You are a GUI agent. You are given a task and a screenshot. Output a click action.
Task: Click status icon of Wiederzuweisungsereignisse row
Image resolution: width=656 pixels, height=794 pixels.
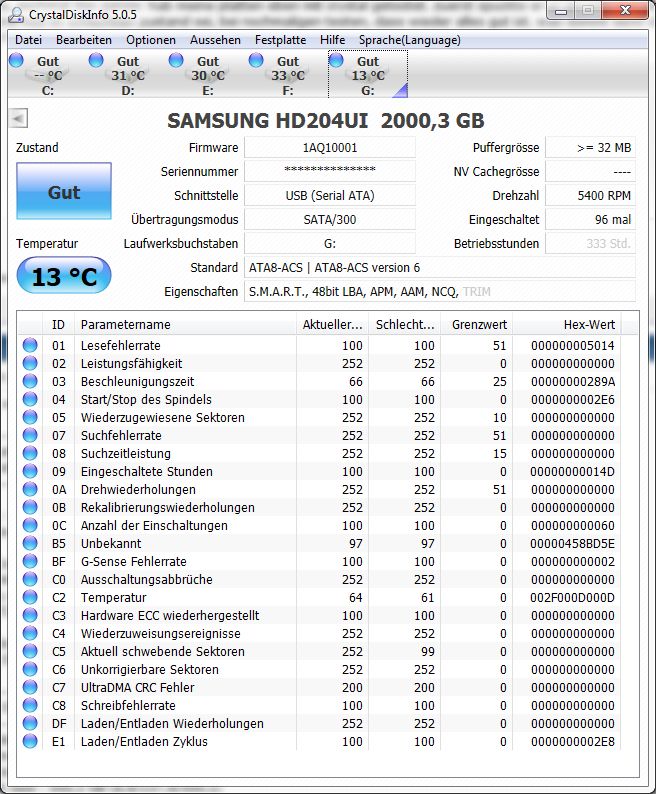click(30, 633)
